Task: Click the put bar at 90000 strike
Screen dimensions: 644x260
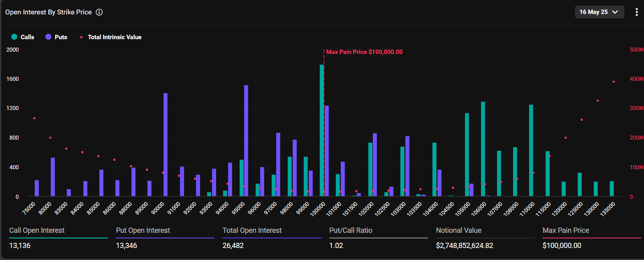Action: (x=166, y=144)
